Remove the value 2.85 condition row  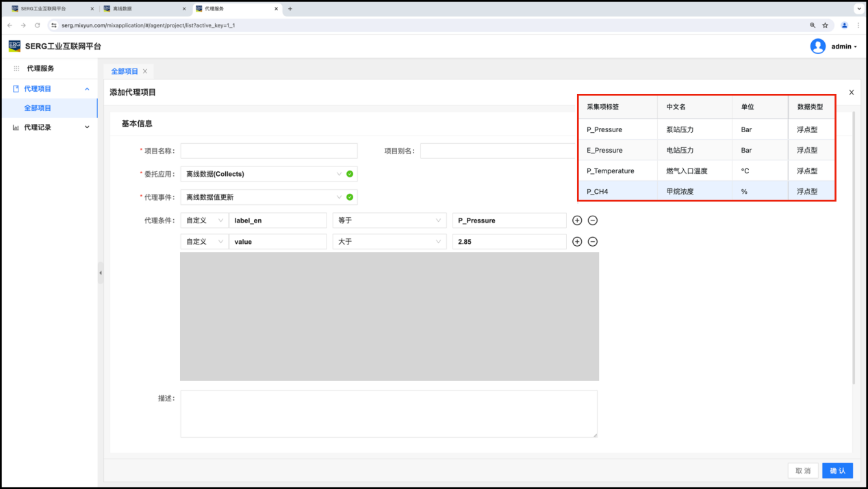pyautogui.click(x=593, y=242)
